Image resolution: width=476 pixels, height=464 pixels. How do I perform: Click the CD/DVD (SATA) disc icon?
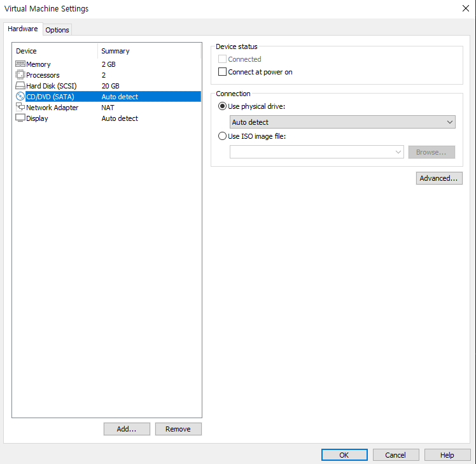tap(20, 97)
